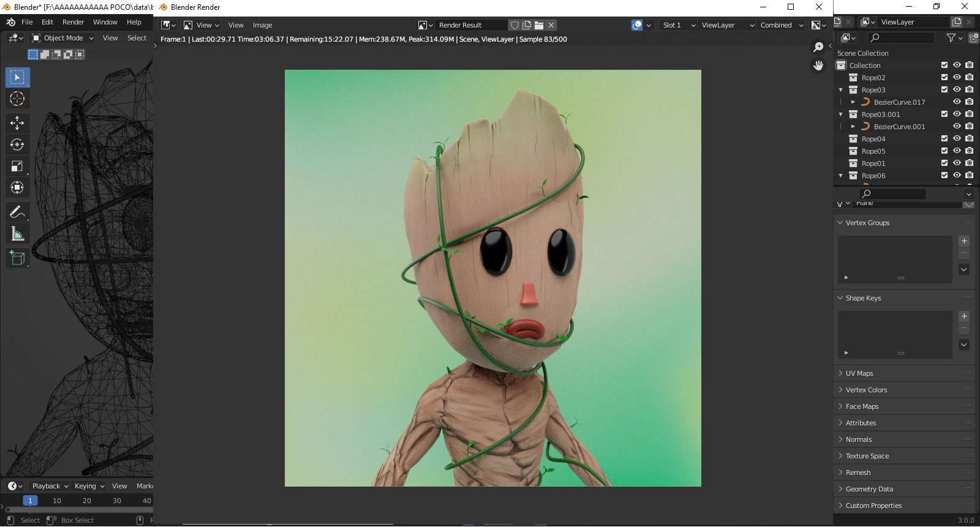The height and width of the screenshot is (527, 980).
Task: Click the BezierCurve.001 curve icon
Action: [865, 127]
